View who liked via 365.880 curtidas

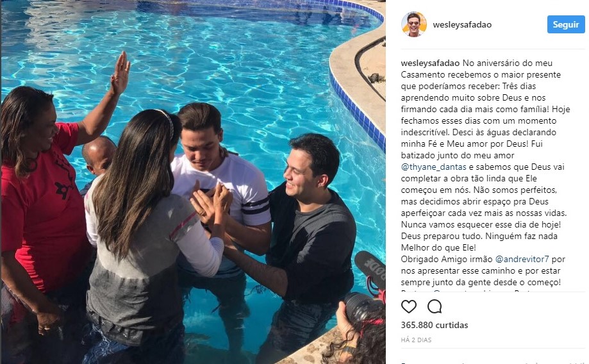pos(435,325)
